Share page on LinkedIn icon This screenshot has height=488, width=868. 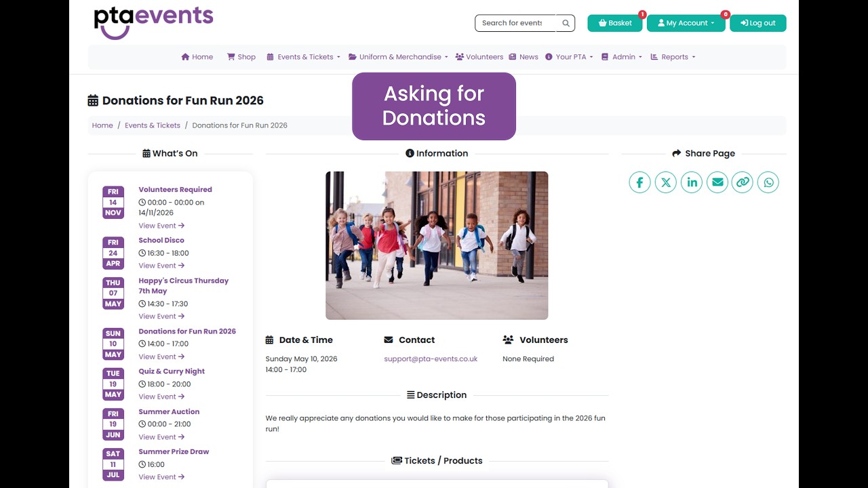[x=691, y=182]
